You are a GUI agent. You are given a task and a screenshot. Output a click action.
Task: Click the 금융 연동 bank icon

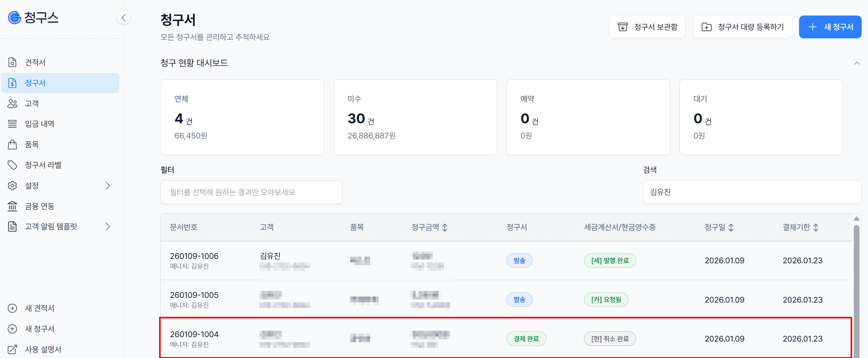tap(12, 206)
